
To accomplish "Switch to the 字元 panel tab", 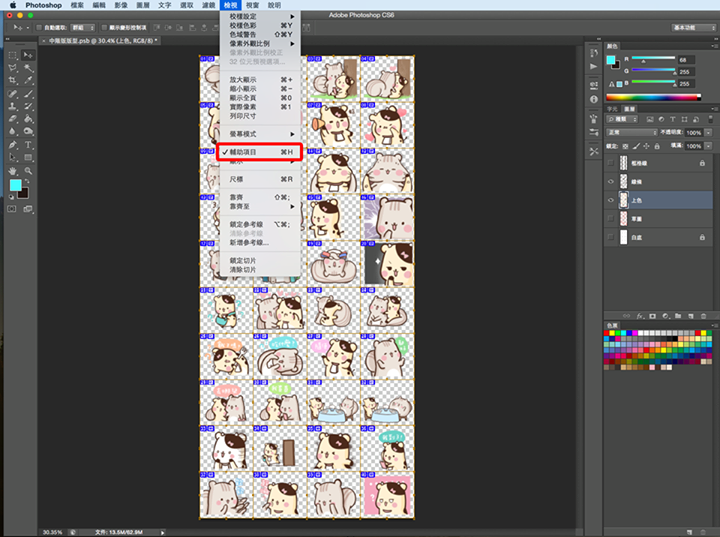I will click(612, 109).
